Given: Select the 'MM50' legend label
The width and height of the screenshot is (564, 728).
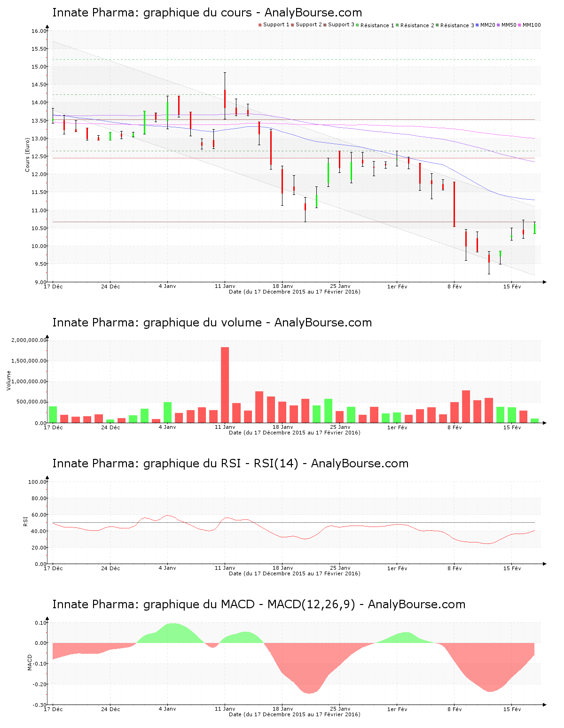Looking at the screenshot, I should (x=509, y=25).
